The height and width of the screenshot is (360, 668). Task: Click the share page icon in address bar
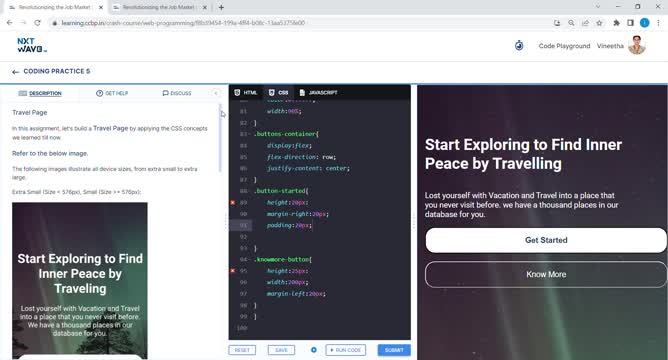585,23
